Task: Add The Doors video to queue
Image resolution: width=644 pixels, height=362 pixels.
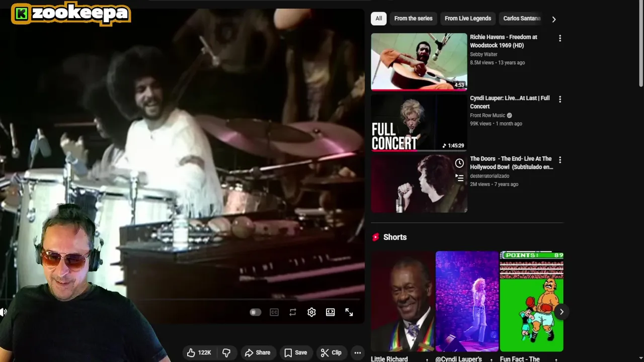Action: (x=459, y=177)
